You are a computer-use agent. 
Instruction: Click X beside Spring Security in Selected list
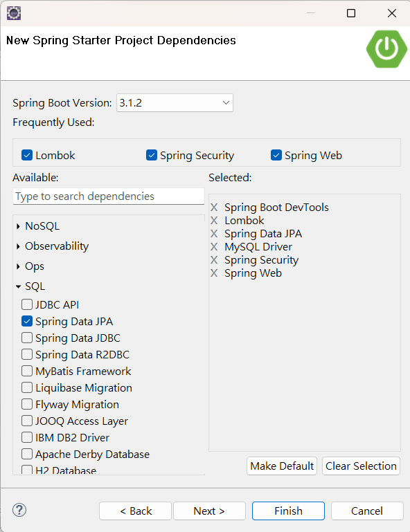214,260
